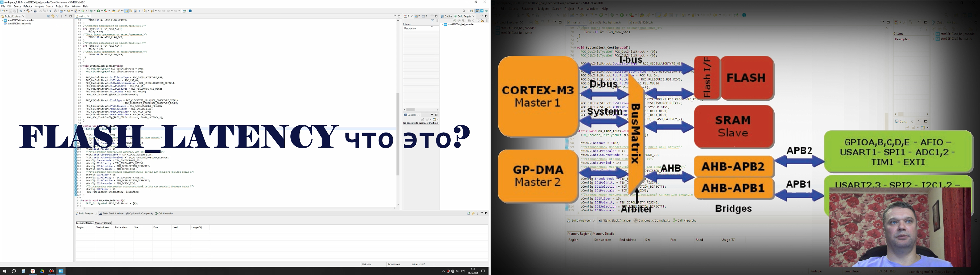Start debugging with bug icon in bright IDE
The image size is (980, 275).
tap(91, 11)
